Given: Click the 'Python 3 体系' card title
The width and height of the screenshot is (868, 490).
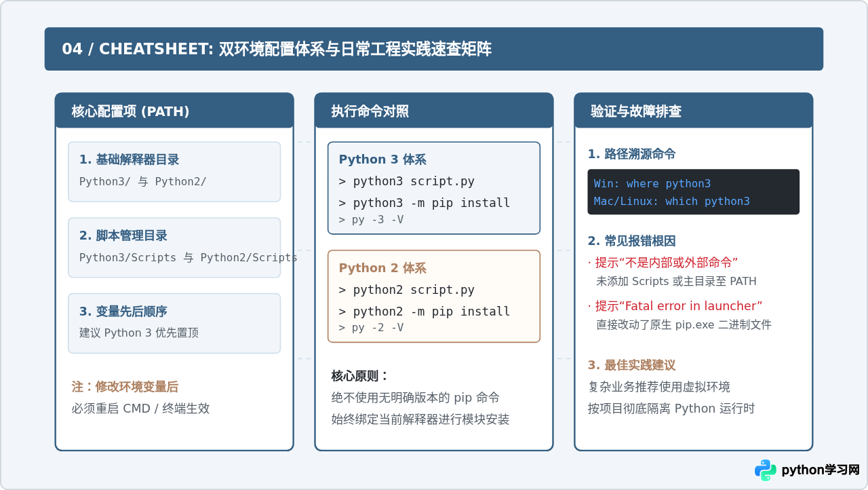Looking at the screenshot, I should click(x=382, y=160).
